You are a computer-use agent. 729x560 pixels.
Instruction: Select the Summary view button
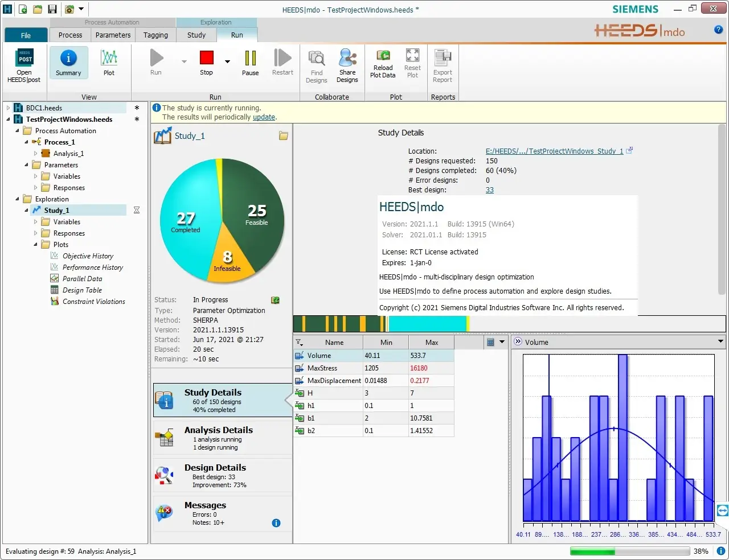pyautogui.click(x=68, y=63)
